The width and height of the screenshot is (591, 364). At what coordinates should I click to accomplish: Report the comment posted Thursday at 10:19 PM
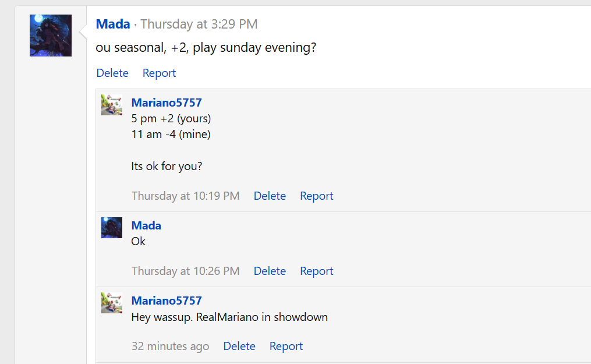316,196
